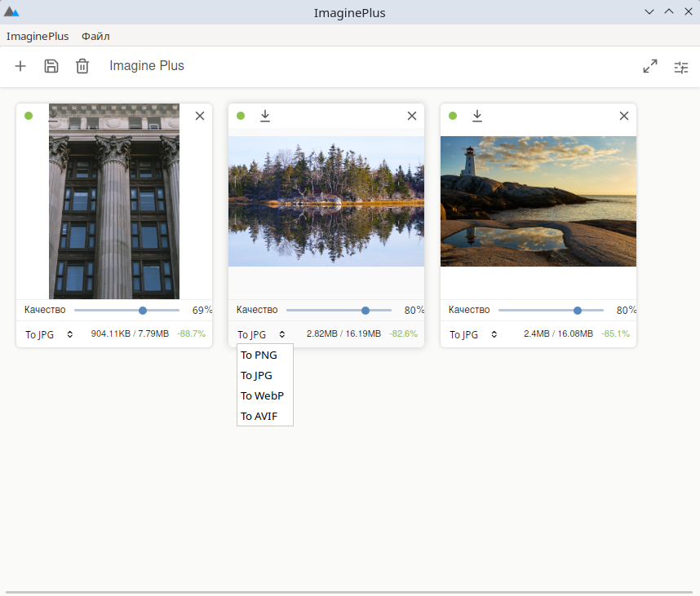Click the ImaginePlus app logo in title bar

pyautogui.click(x=11, y=12)
